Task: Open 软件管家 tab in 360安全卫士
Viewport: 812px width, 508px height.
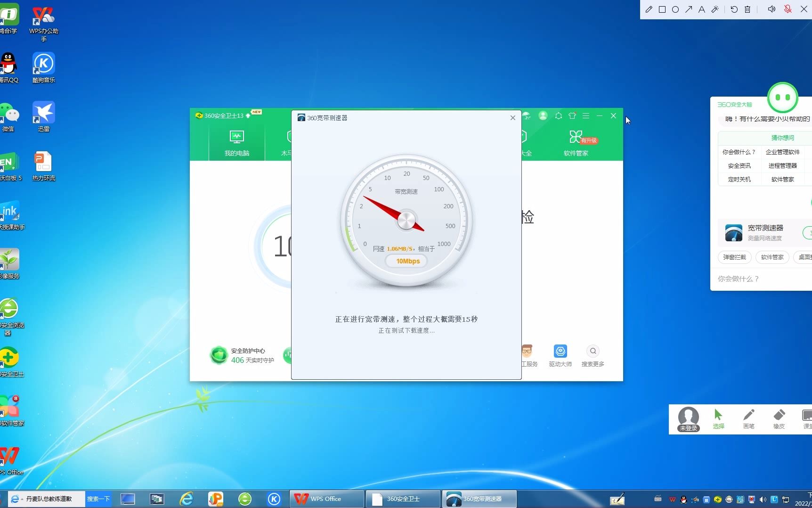Action: pos(576,143)
